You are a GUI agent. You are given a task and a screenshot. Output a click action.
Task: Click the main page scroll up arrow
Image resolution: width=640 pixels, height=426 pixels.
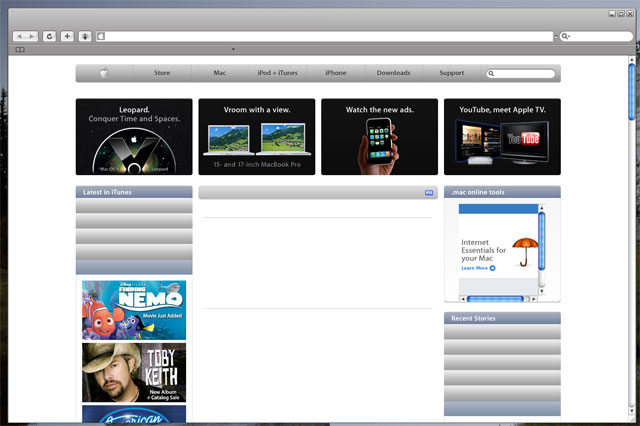point(631,60)
